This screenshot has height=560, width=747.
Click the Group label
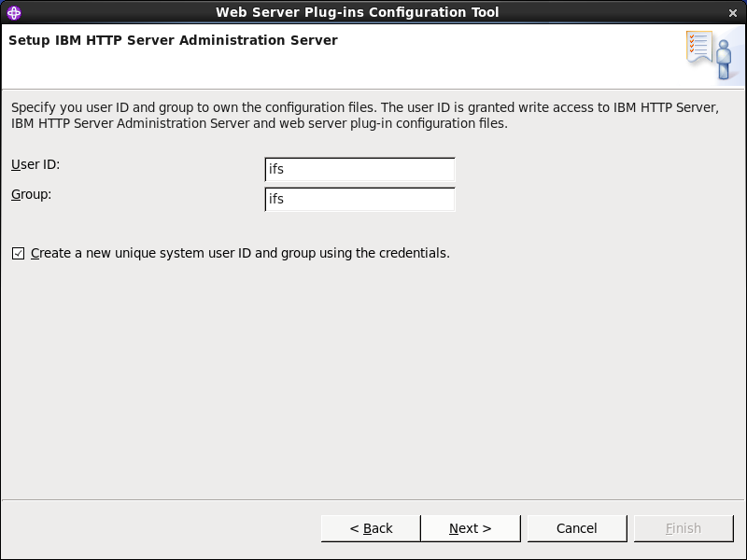pos(32,195)
